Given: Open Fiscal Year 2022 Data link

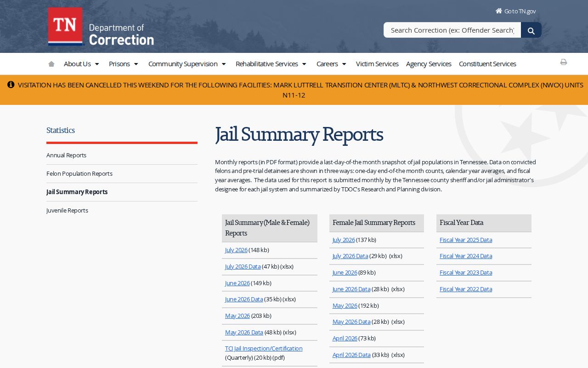Looking at the screenshot, I should [466, 289].
